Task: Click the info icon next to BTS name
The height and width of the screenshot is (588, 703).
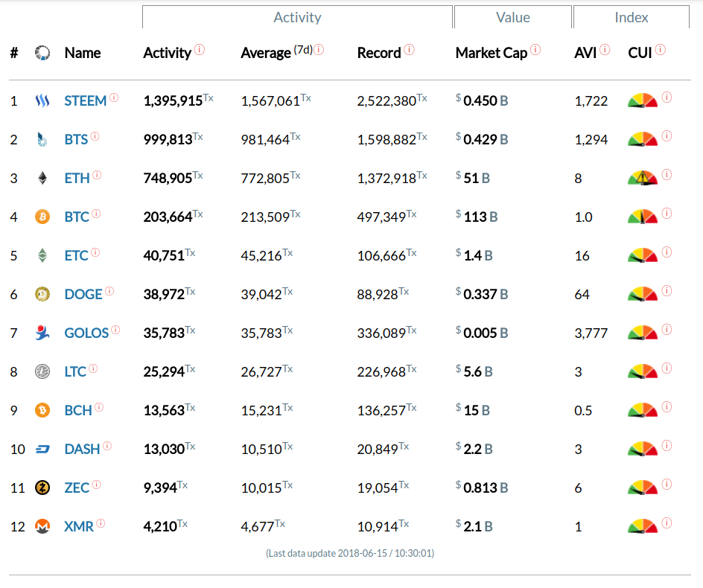Action: (x=95, y=136)
